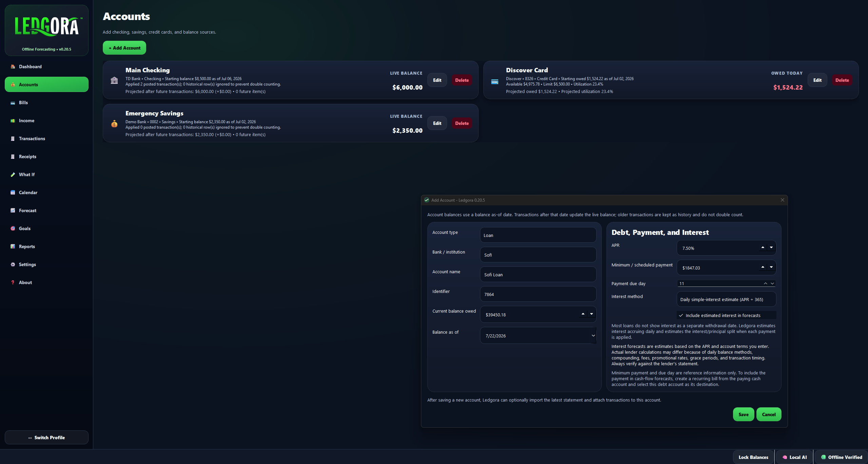
Task: Click the Dashboard sidebar icon
Action: pos(13,67)
